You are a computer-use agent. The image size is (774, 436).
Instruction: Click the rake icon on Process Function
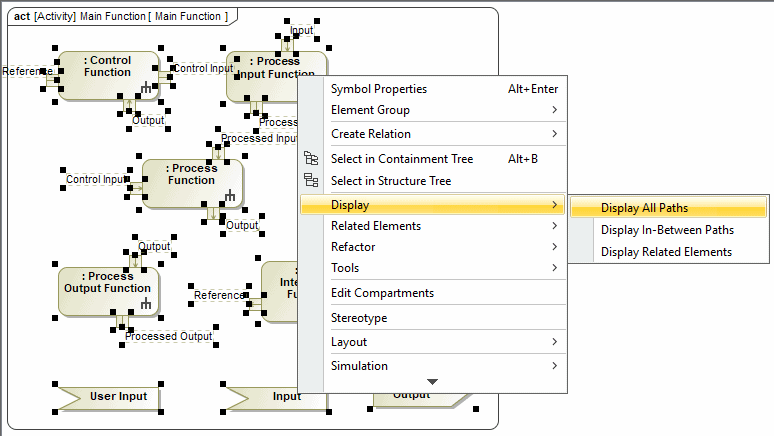(230, 196)
